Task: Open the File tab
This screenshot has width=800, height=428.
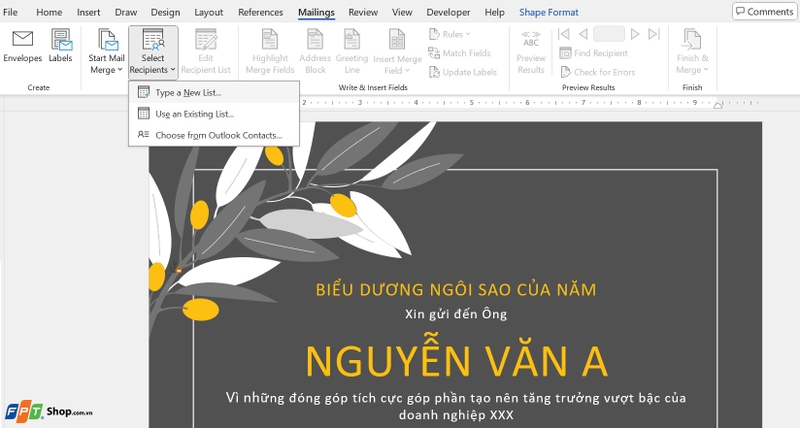Action: (x=10, y=12)
